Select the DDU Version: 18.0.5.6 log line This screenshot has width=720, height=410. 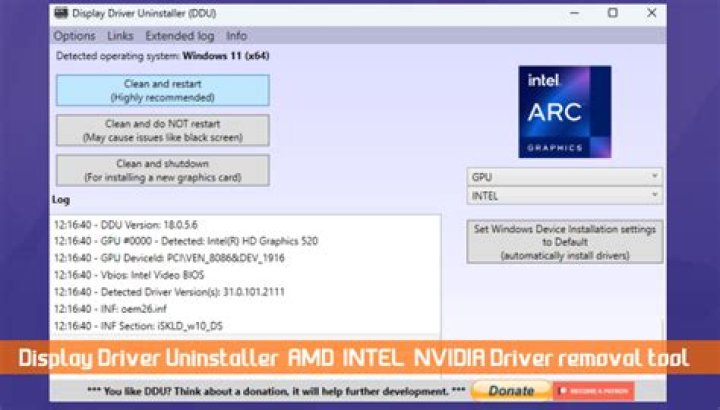click(126, 225)
